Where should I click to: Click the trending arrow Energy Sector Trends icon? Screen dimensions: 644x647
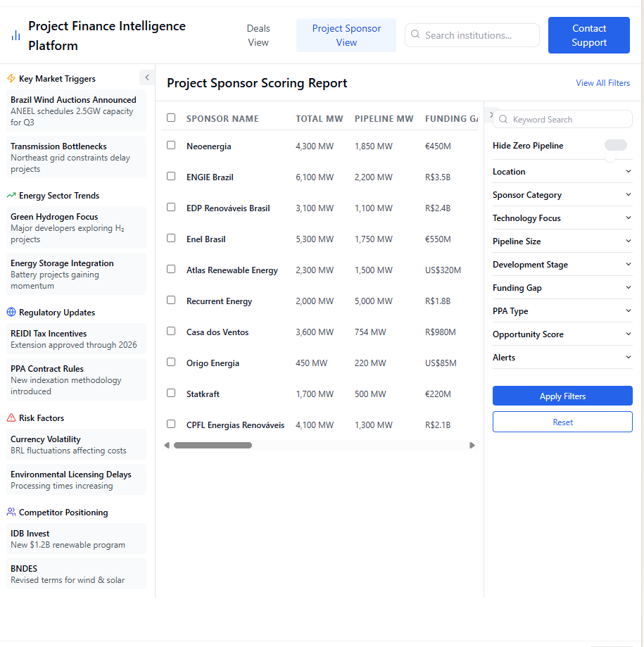(11, 196)
